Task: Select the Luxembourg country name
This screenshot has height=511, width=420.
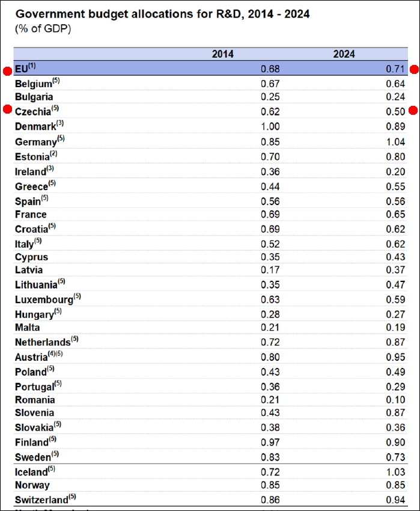Action: pyautogui.click(x=43, y=299)
